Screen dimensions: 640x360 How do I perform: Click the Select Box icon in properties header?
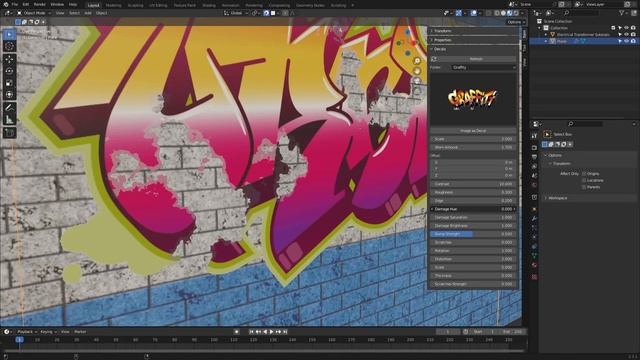(x=547, y=134)
